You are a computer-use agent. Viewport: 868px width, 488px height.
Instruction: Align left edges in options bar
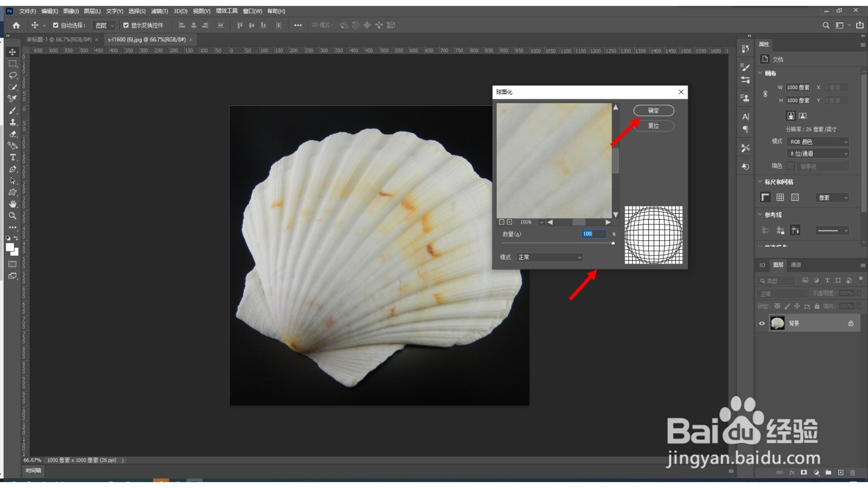182,25
